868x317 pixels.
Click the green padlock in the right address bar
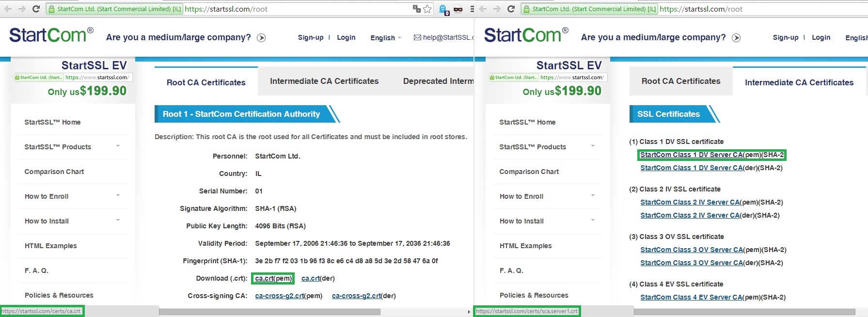[x=526, y=9]
